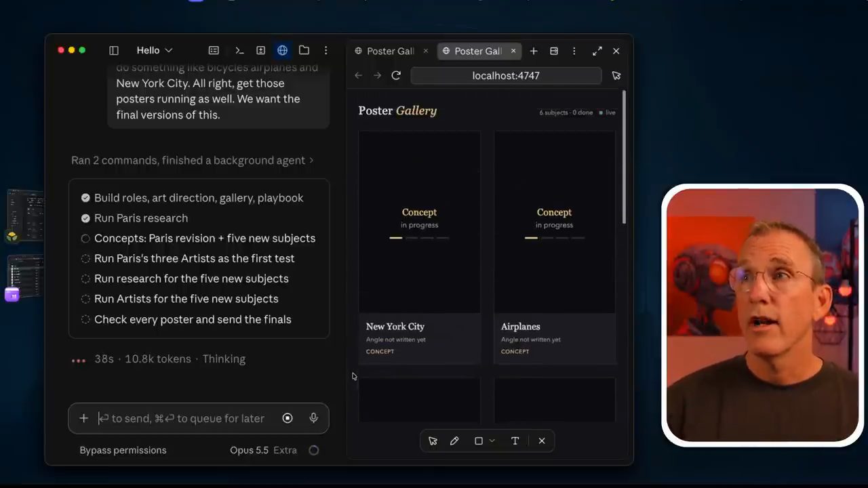Start voice input with the microphone
This screenshot has width=868, height=488.
[313, 418]
